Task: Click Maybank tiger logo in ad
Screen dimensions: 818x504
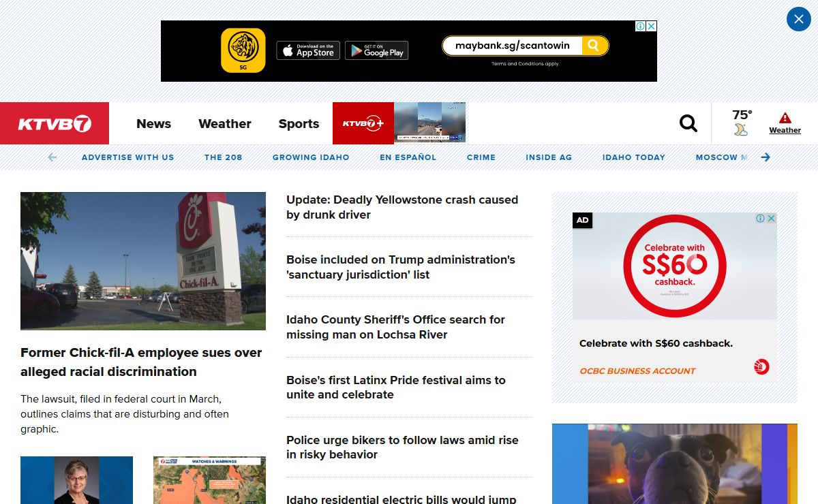Action: coord(243,50)
